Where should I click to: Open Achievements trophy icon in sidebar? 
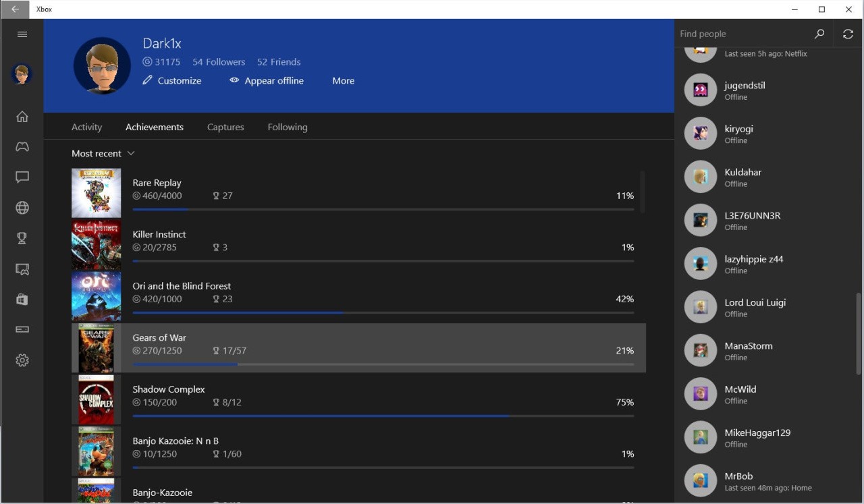tap(22, 238)
